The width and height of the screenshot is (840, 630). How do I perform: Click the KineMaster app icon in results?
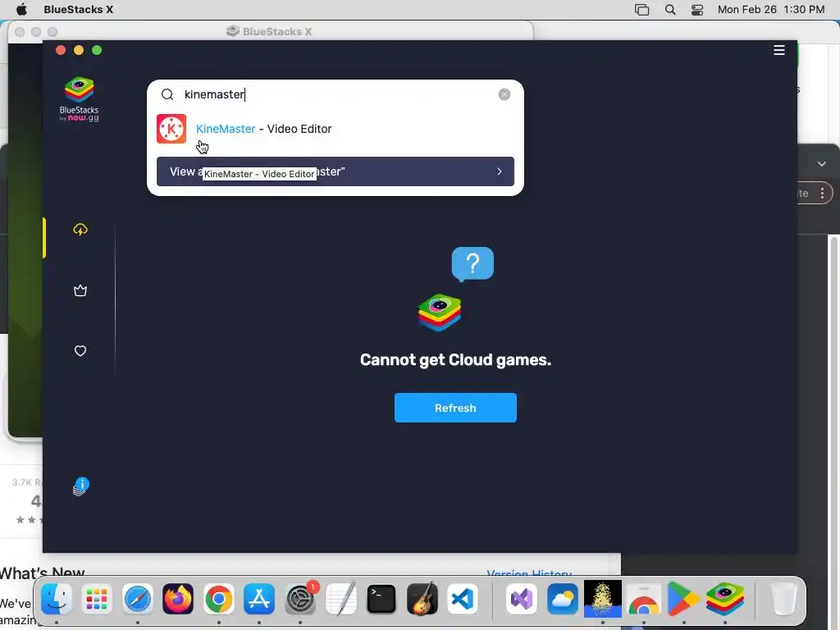[x=171, y=129]
